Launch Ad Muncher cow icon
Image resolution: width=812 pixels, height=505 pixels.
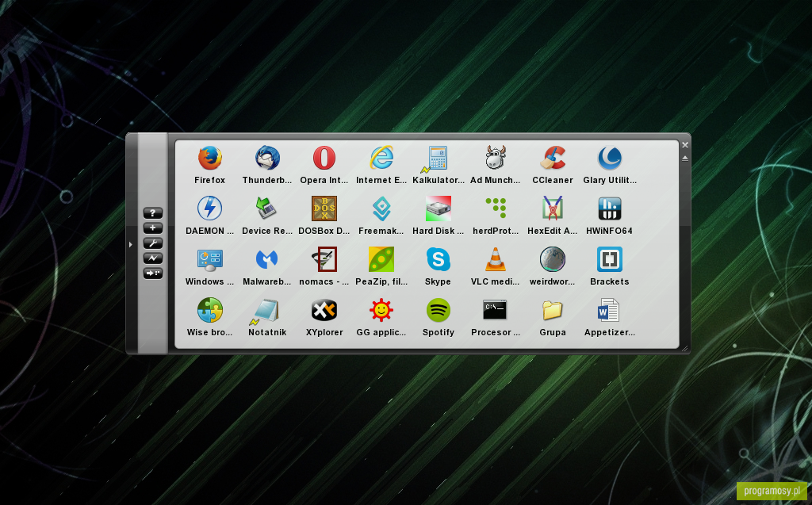pyautogui.click(x=495, y=158)
